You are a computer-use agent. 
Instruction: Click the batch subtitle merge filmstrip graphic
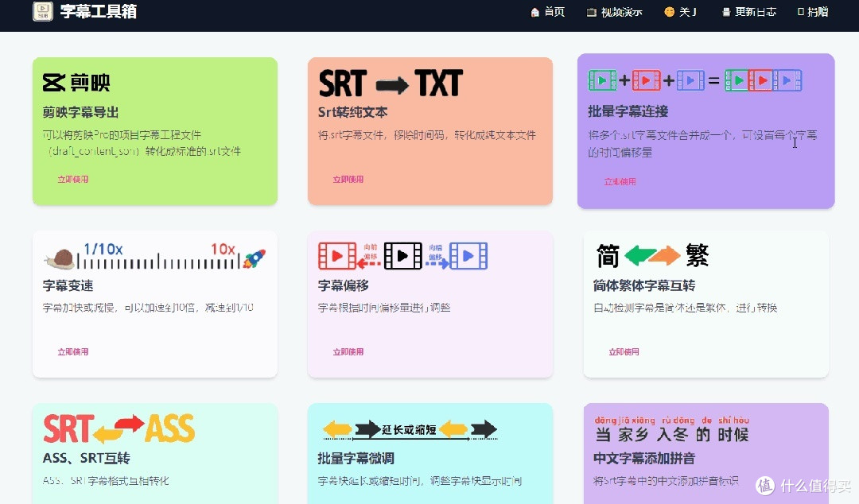(694, 80)
